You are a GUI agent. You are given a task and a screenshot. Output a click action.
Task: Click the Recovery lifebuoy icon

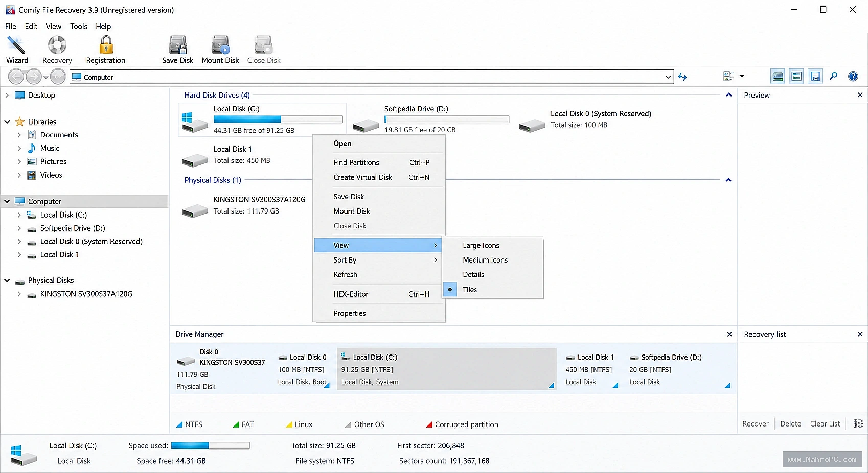(57, 45)
